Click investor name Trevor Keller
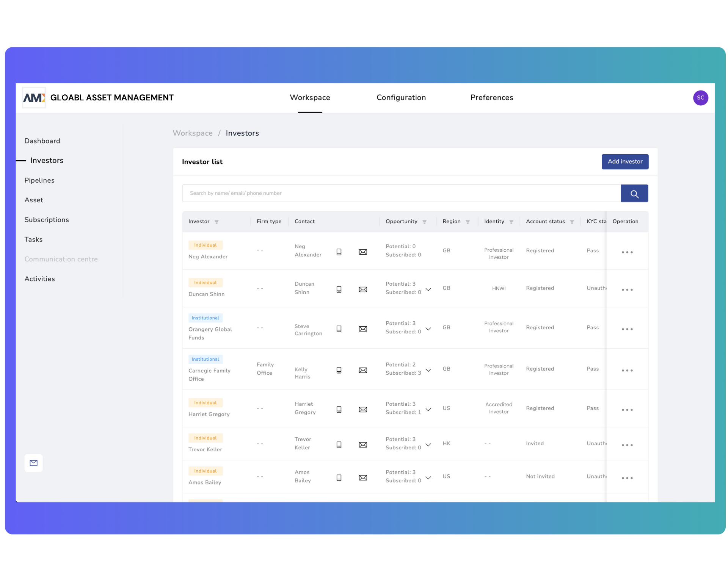This screenshot has height=582, width=728. click(x=205, y=449)
